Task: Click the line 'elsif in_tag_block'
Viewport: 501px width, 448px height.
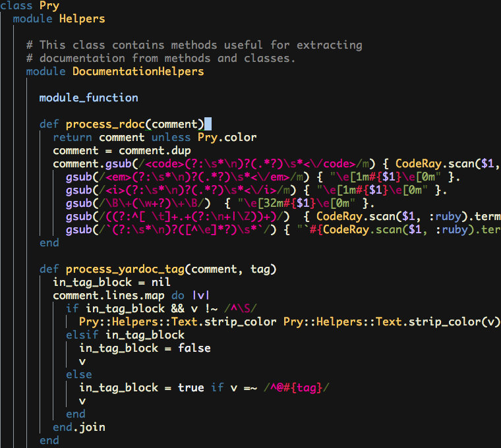Action: tap(125, 335)
